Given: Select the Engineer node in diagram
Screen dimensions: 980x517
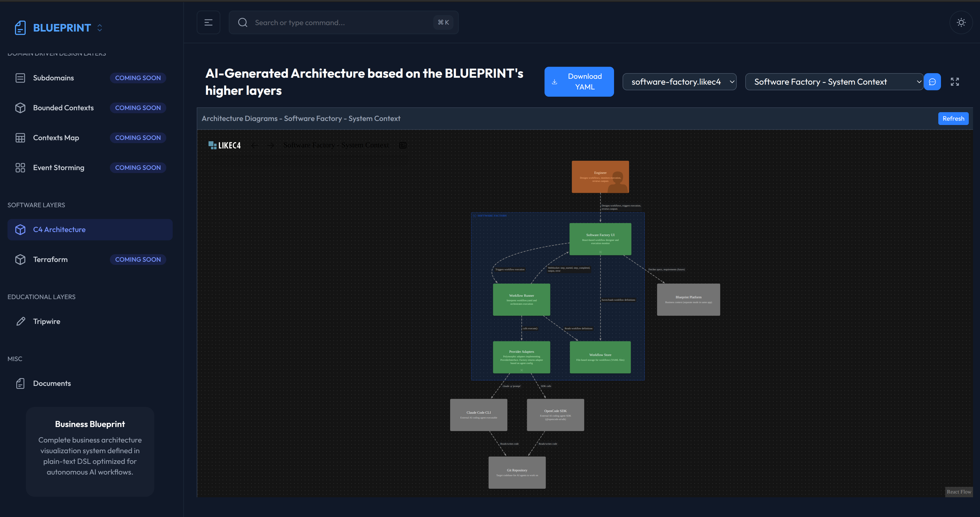Looking at the screenshot, I should tap(600, 177).
